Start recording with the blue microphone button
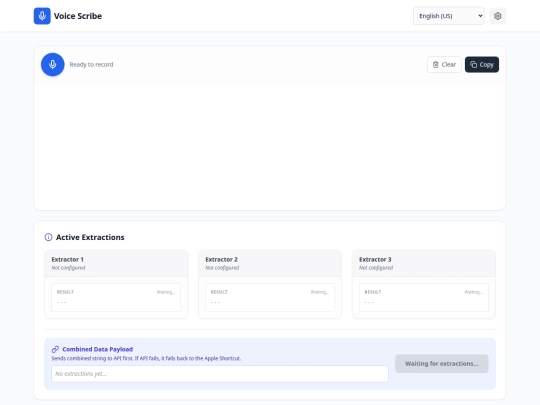 pyautogui.click(x=53, y=64)
